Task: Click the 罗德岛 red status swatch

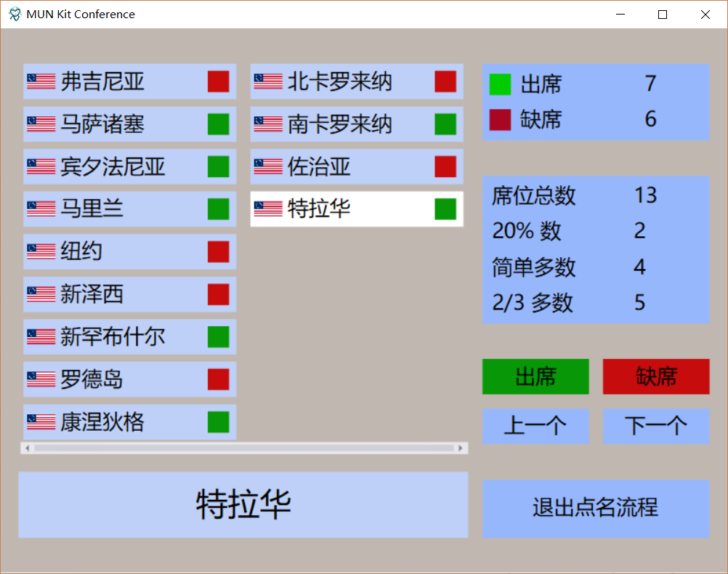Action: pos(218,379)
